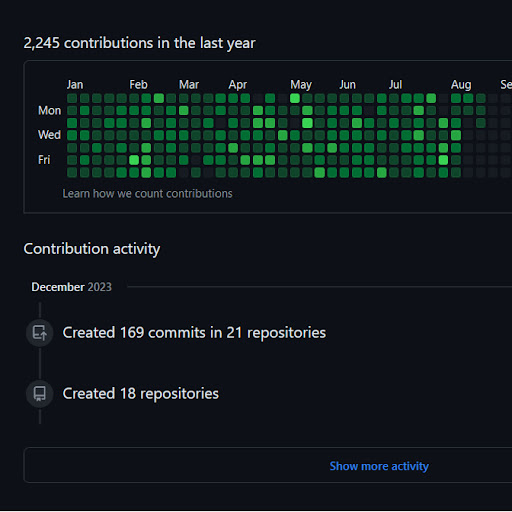The width and height of the screenshot is (512, 512).
Task: Click the 2,245 contributions in the last year heading
Action: coord(139,43)
